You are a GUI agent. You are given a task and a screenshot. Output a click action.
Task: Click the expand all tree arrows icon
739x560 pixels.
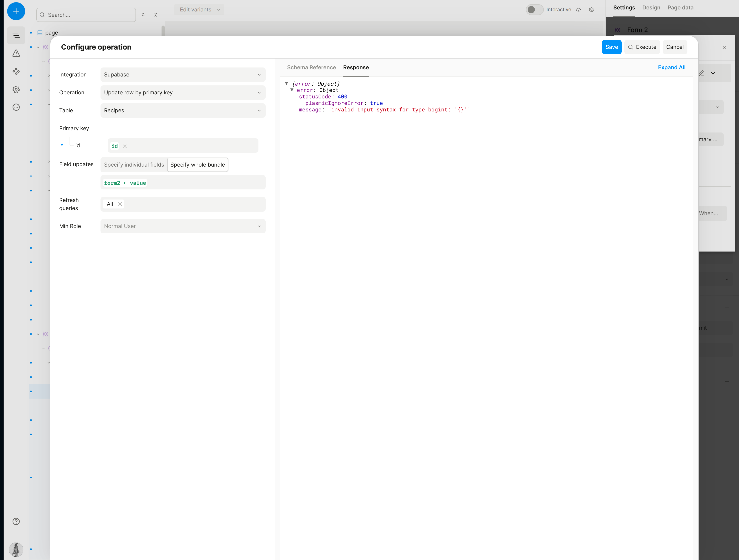point(143,15)
